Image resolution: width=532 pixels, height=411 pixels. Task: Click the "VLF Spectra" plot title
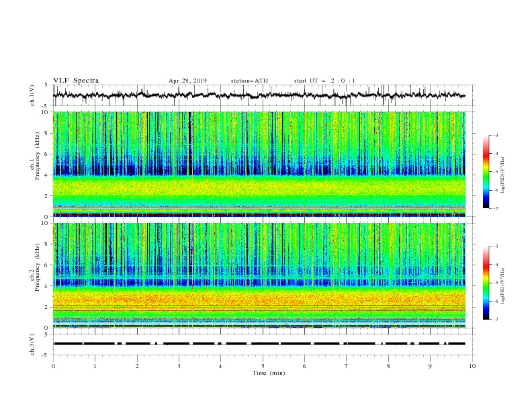pyautogui.click(x=76, y=81)
